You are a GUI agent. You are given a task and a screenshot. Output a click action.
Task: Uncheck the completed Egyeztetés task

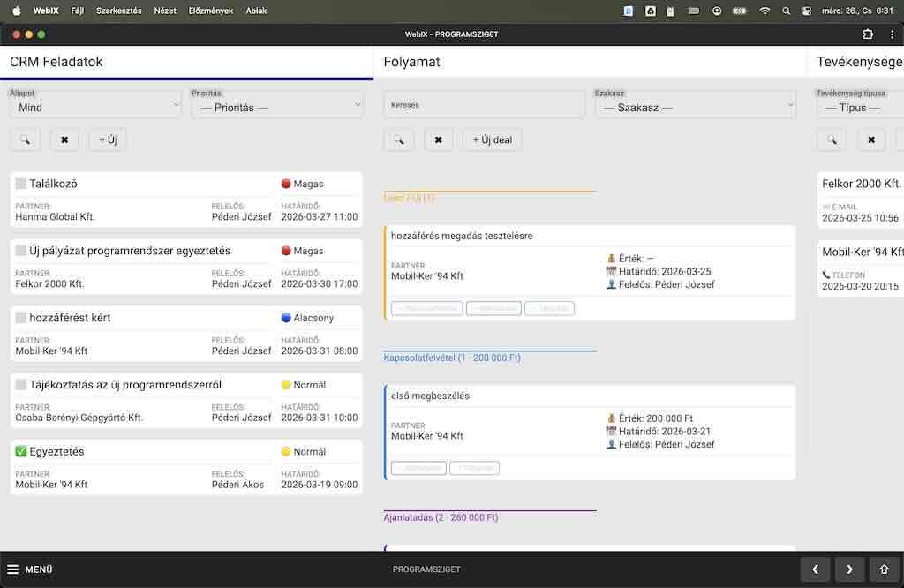[21, 452]
